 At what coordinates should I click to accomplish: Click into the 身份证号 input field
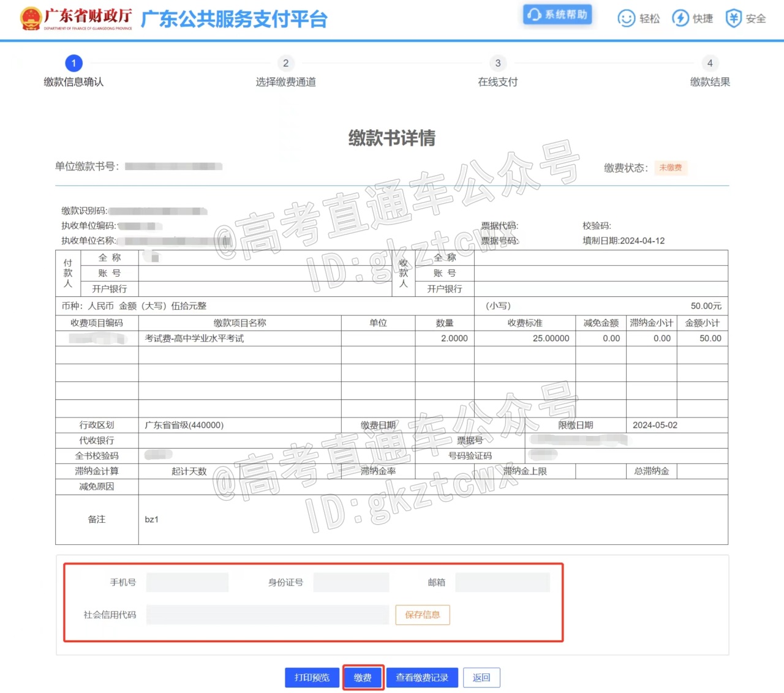[x=351, y=582]
